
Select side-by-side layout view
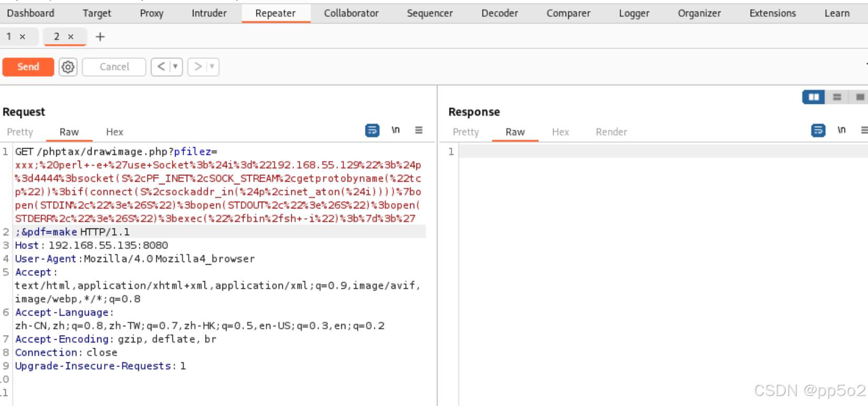pos(813,97)
